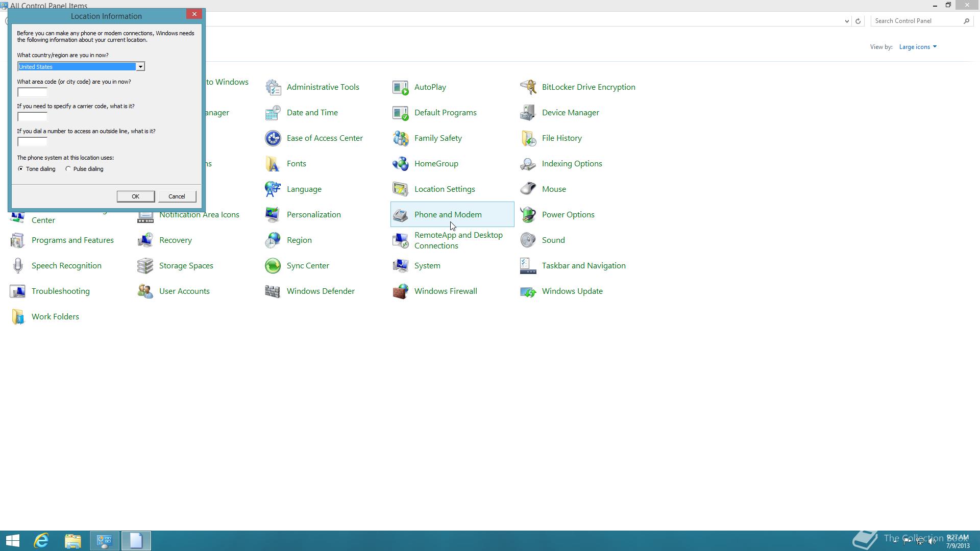
Task: Open the Fonts folder icon
Action: (273, 164)
